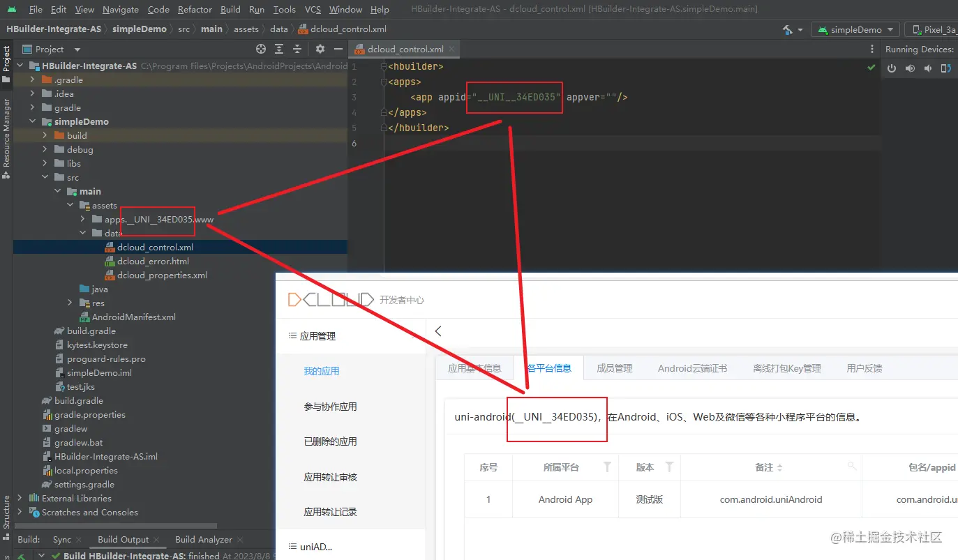Click the Project side tool window button
This screenshot has height=560, width=958.
[x=6, y=65]
